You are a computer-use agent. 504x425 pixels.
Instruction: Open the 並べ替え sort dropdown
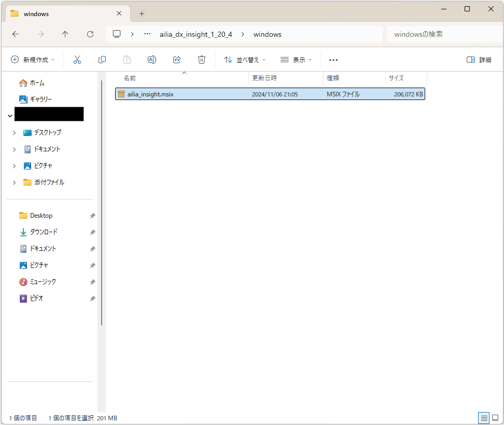(245, 60)
